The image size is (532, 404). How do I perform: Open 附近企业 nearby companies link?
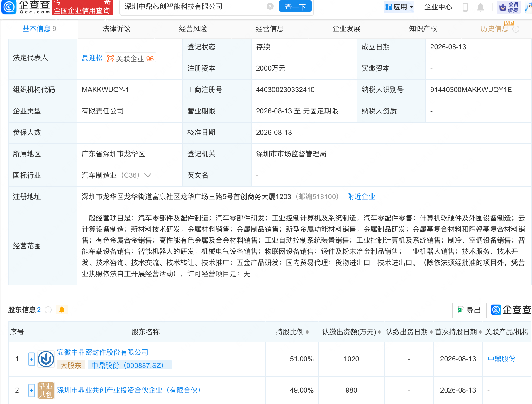point(361,197)
